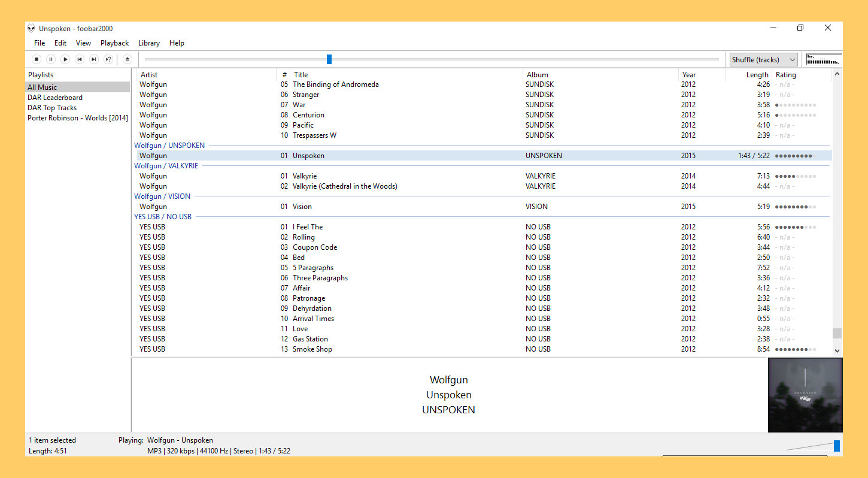
Task: Play a random track
Action: pyautogui.click(x=108, y=59)
